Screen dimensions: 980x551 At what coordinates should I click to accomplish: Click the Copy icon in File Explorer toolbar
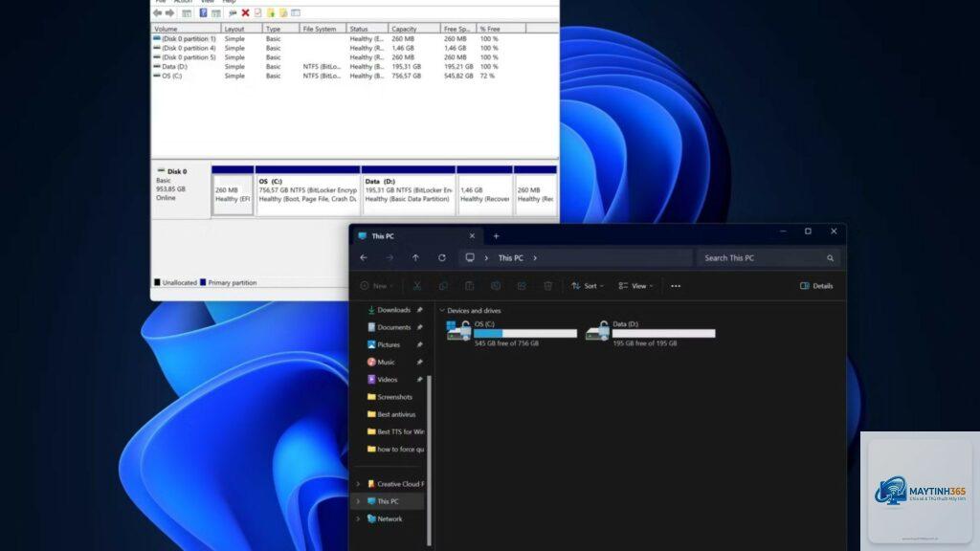click(x=443, y=285)
